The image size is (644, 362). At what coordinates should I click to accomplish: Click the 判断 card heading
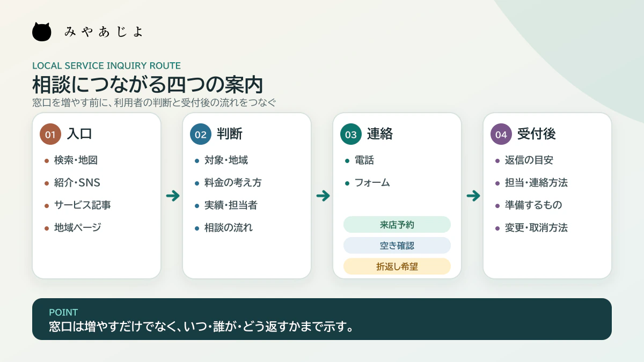[x=230, y=134]
